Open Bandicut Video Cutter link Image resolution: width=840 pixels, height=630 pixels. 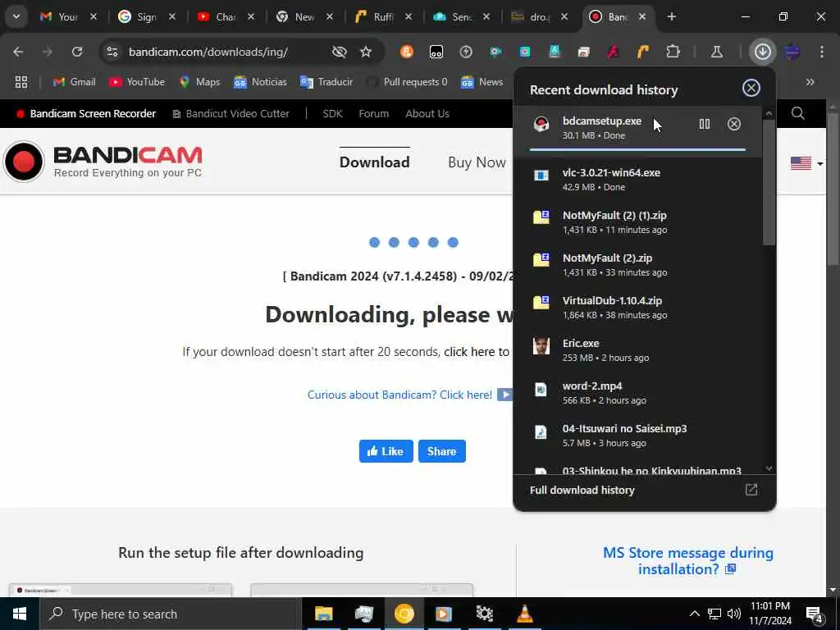tap(231, 113)
